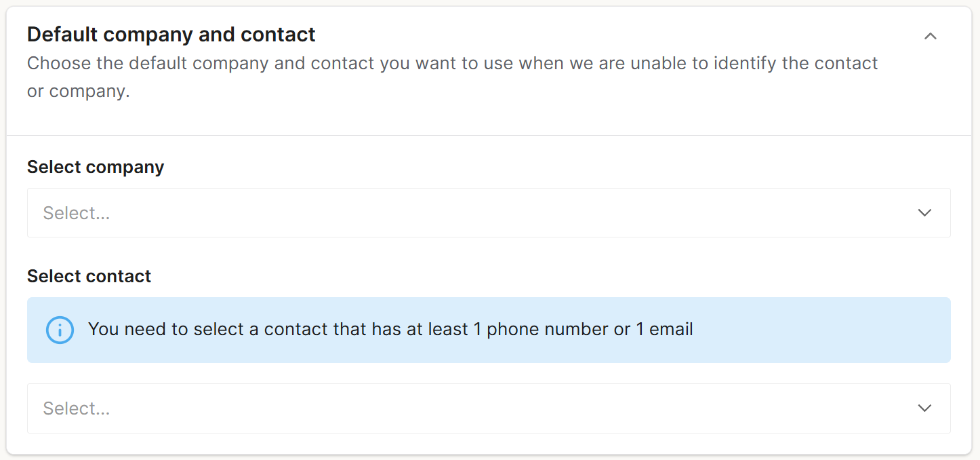Click the "Select contact" field label
This screenshot has width=980, height=460.
89,276
